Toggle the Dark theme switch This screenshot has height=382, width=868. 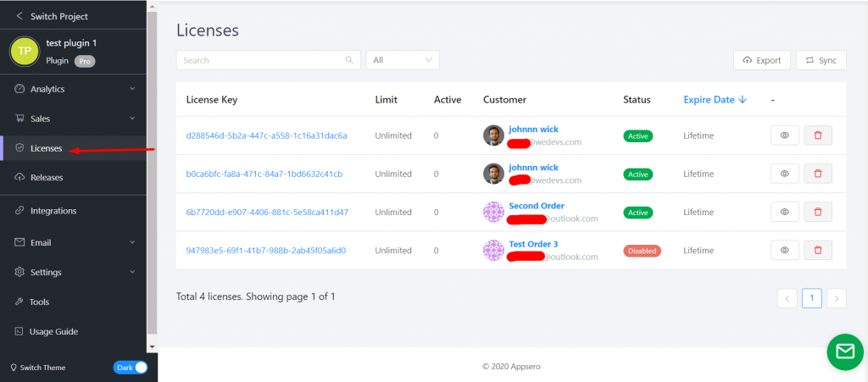[x=130, y=368]
